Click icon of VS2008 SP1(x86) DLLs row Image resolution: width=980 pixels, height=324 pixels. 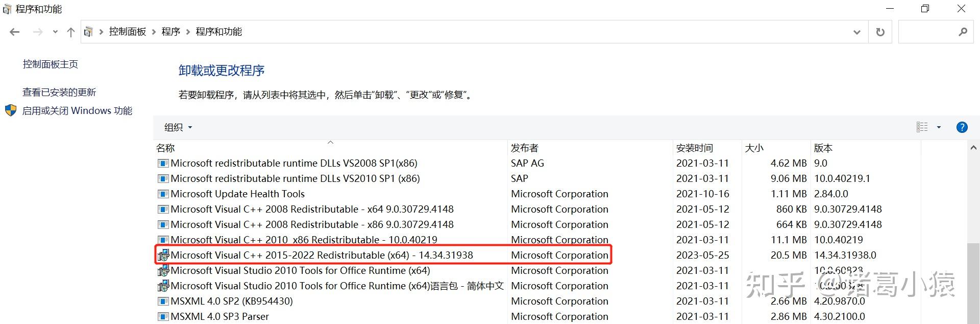[163, 164]
